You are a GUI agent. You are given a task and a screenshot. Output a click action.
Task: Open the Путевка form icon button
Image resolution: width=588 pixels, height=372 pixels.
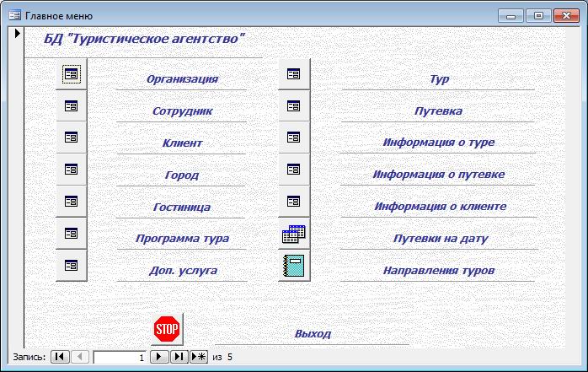(294, 106)
